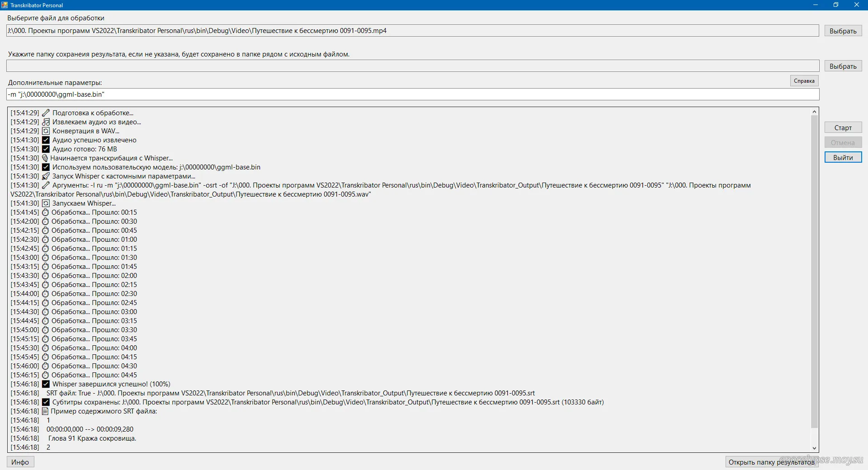The height and width of the screenshot is (470, 868).
Task: Click the document icon beside 'Пример содержимого SRT'
Action: tap(45, 411)
